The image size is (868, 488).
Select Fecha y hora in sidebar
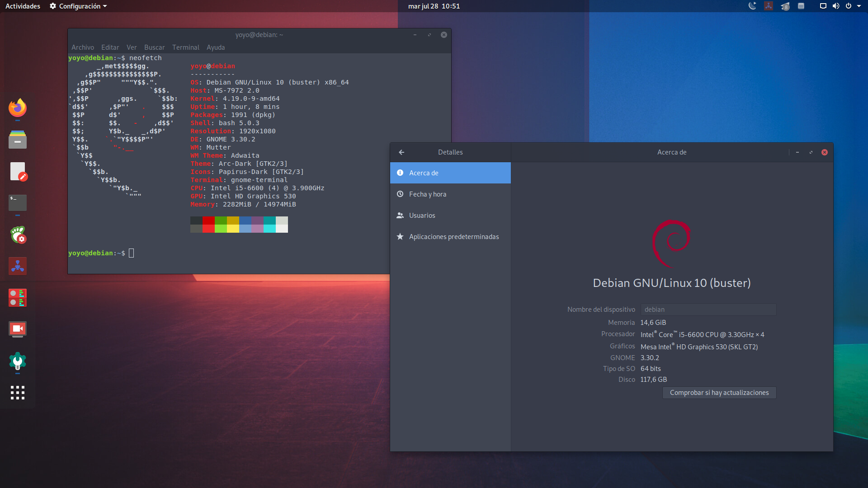pos(427,194)
